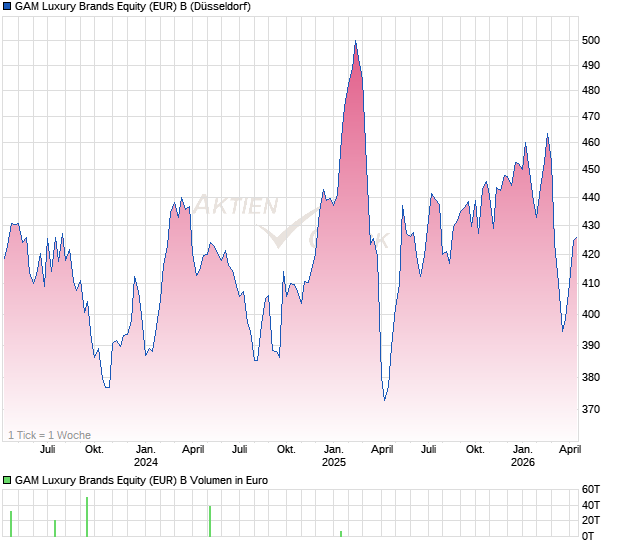Click the blue legend square beside the chart title
Image resolution: width=620 pixels, height=546 pixels.
click(x=7, y=7)
